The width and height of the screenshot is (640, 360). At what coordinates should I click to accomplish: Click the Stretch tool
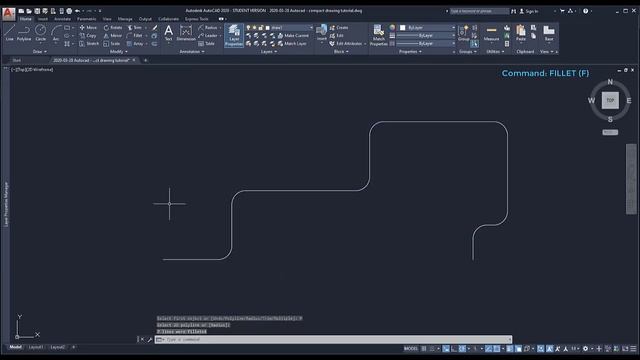click(x=89, y=43)
